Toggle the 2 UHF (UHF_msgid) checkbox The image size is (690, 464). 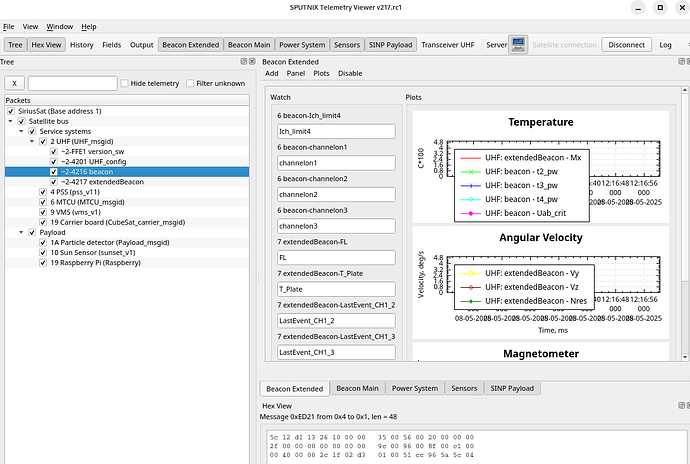click(x=43, y=141)
